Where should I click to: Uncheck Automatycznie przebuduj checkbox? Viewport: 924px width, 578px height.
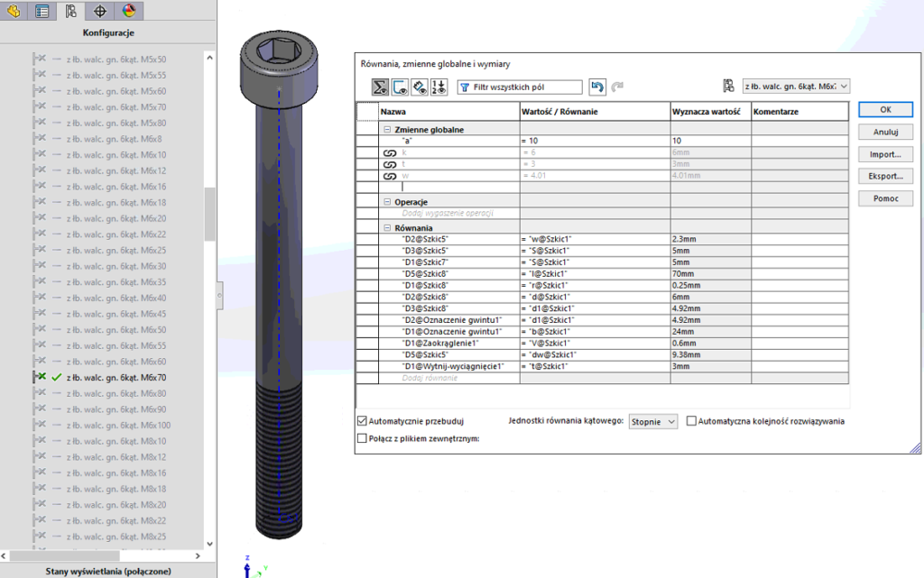[x=362, y=421]
